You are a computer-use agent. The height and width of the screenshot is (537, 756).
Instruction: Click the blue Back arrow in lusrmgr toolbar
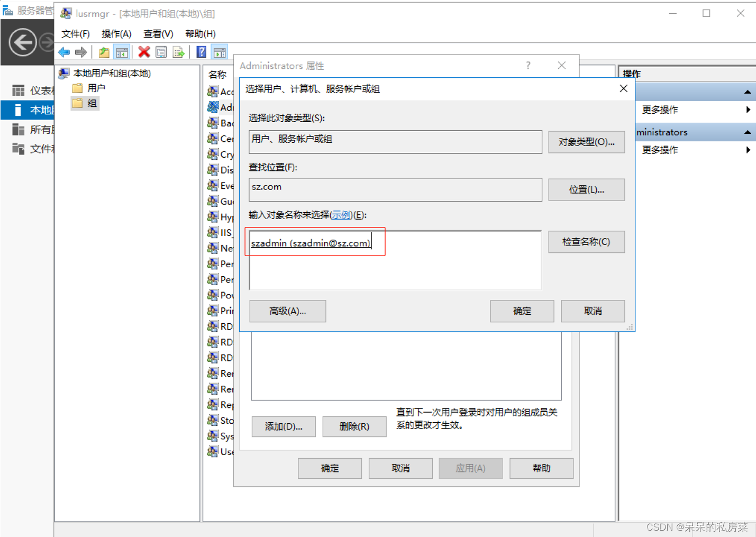coord(64,52)
